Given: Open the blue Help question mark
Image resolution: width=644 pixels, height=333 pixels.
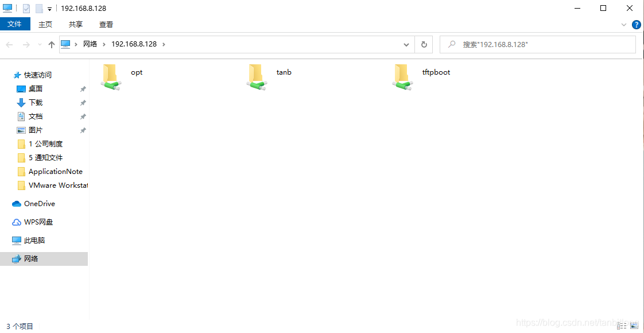Looking at the screenshot, I should 636,25.
